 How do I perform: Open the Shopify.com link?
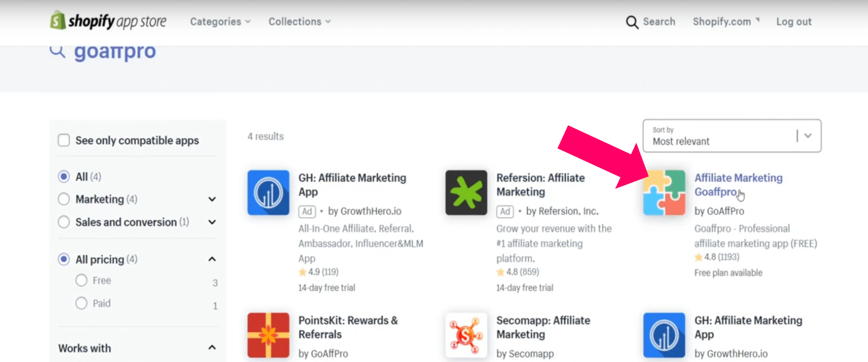726,22
